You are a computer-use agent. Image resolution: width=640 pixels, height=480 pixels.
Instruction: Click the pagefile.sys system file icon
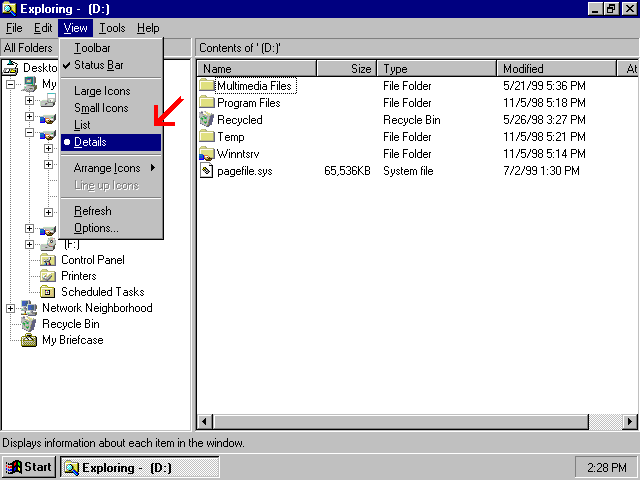pos(207,171)
